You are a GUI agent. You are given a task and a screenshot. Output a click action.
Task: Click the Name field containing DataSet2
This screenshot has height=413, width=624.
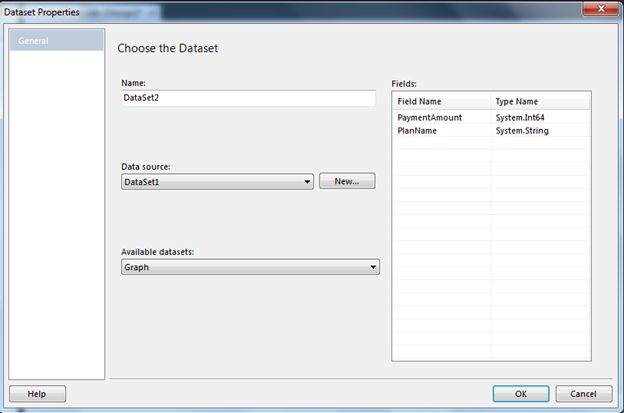[x=247, y=98]
